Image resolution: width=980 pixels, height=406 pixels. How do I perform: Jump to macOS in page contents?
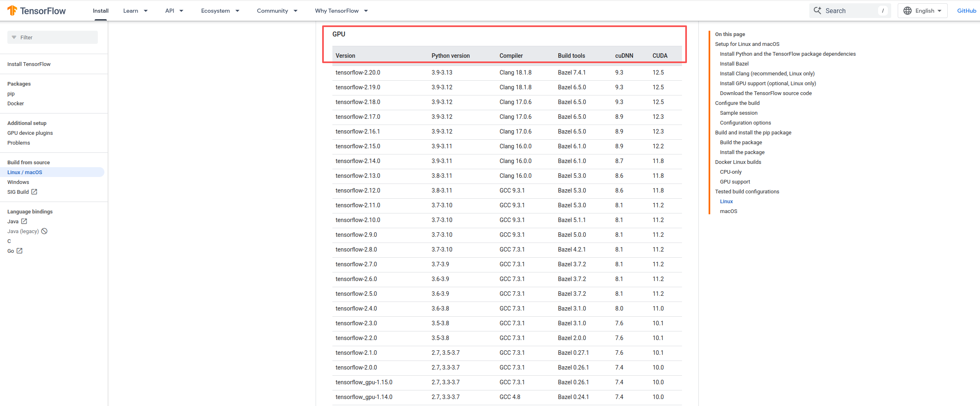pyautogui.click(x=728, y=211)
